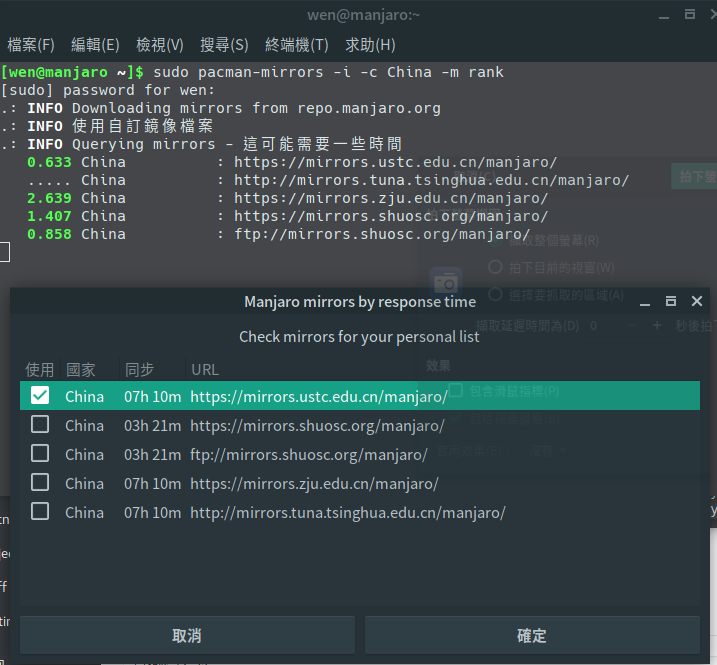This screenshot has height=665, width=717.
Task: Click the terminal cursor block
Action: [5, 252]
